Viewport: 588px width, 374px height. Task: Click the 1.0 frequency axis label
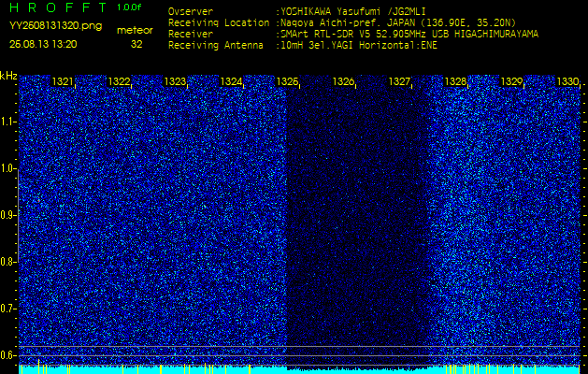tap(8, 169)
